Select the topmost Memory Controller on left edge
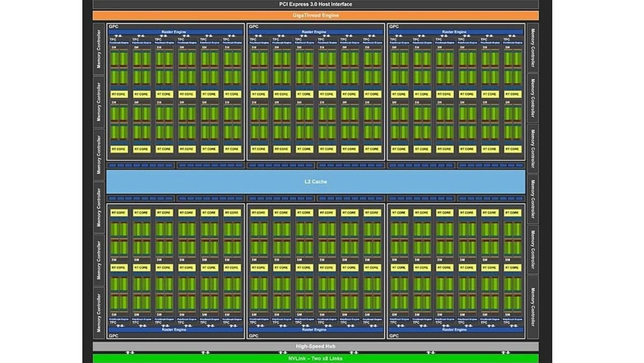644x363 pixels. tap(99, 49)
